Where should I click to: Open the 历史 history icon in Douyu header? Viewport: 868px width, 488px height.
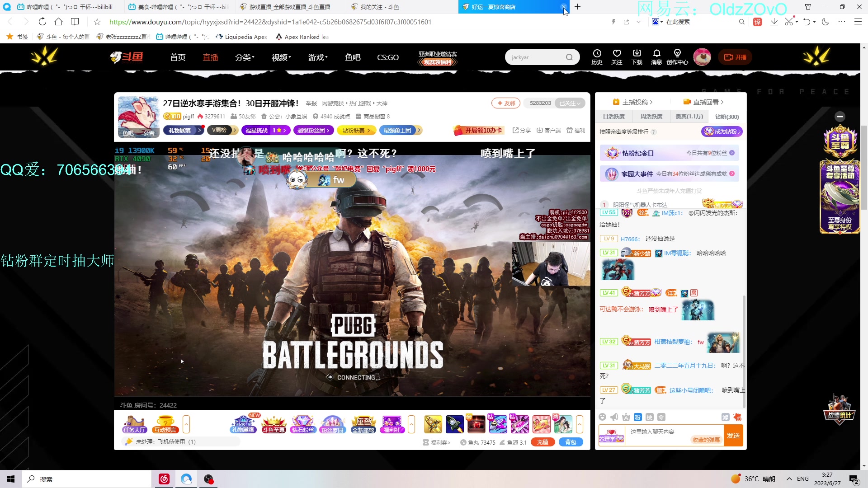click(x=597, y=57)
